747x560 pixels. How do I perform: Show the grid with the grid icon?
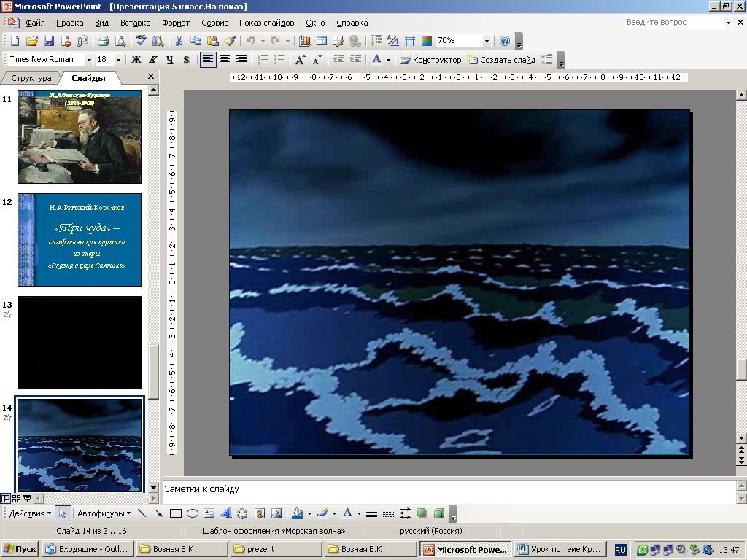[410, 41]
